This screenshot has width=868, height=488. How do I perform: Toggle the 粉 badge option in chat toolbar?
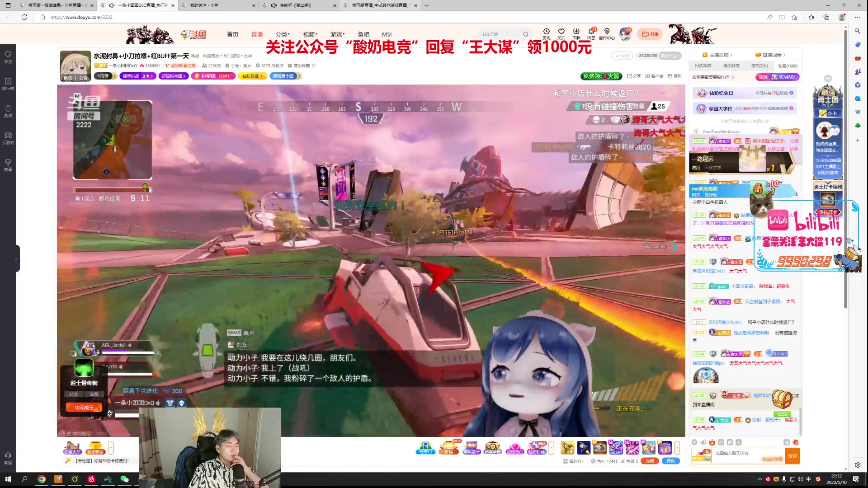pos(721,442)
